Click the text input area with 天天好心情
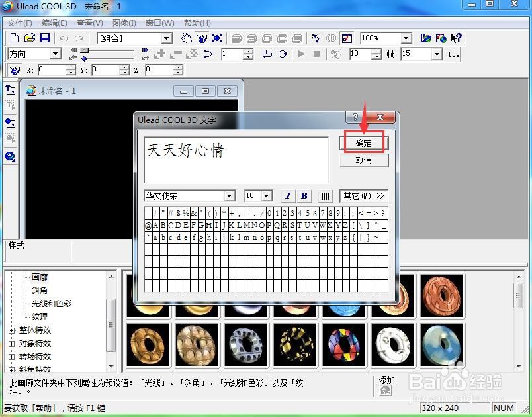 236,160
